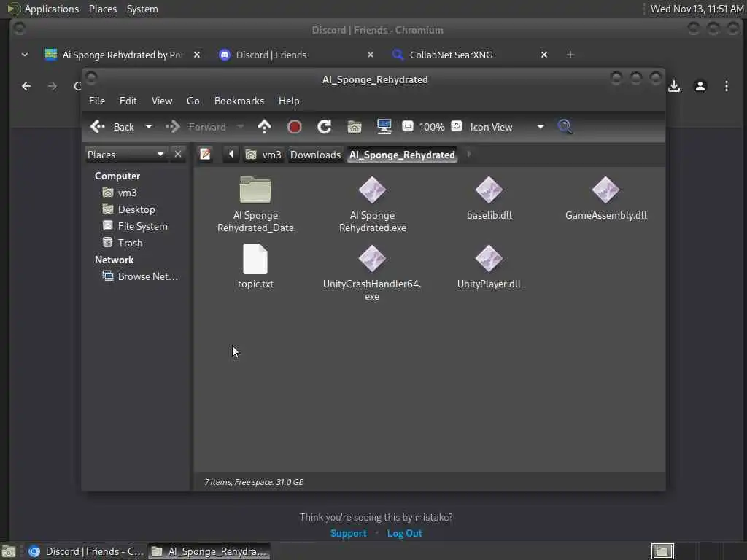Open the Places sidebar dropdown
Viewport: 747px width, 560px height.
coord(125,155)
